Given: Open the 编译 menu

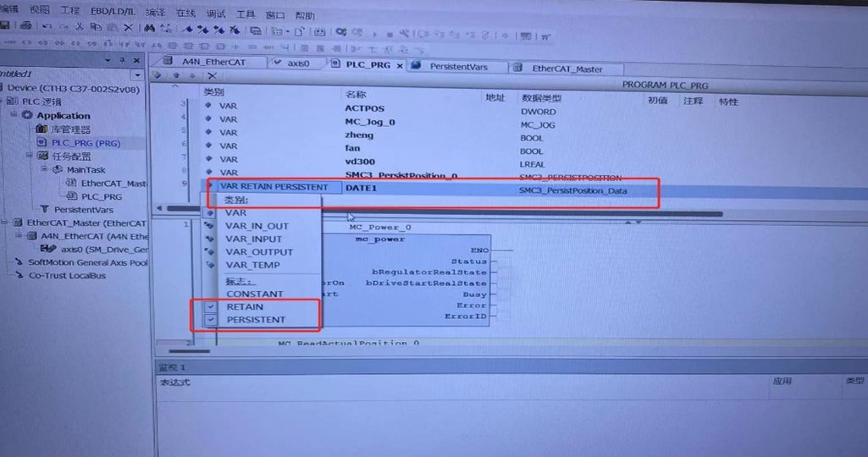Looking at the screenshot, I should (x=156, y=12).
